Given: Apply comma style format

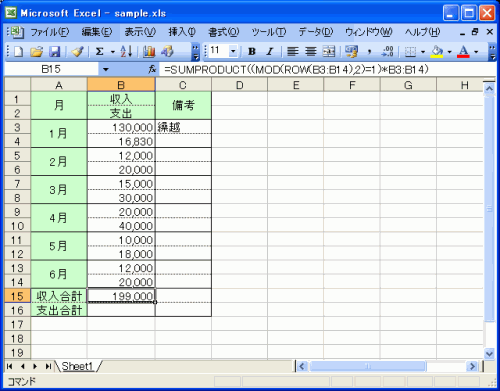Looking at the screenshot, I should tap(369, 52).
